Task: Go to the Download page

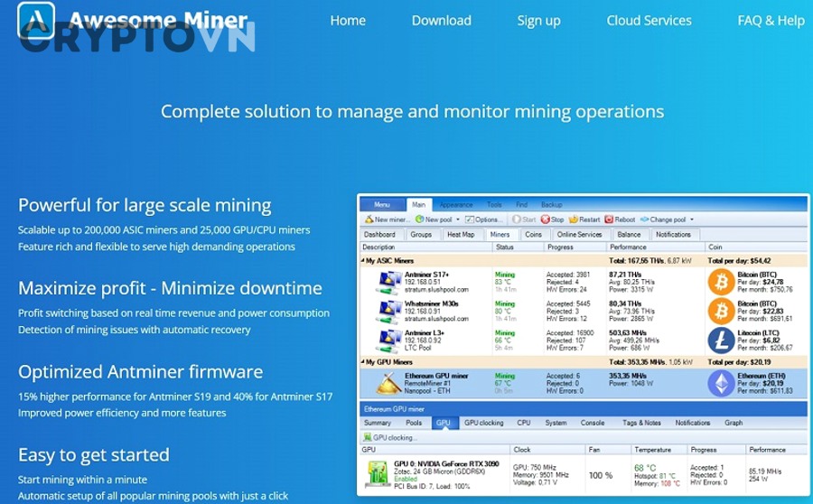Action: point(441,21)
